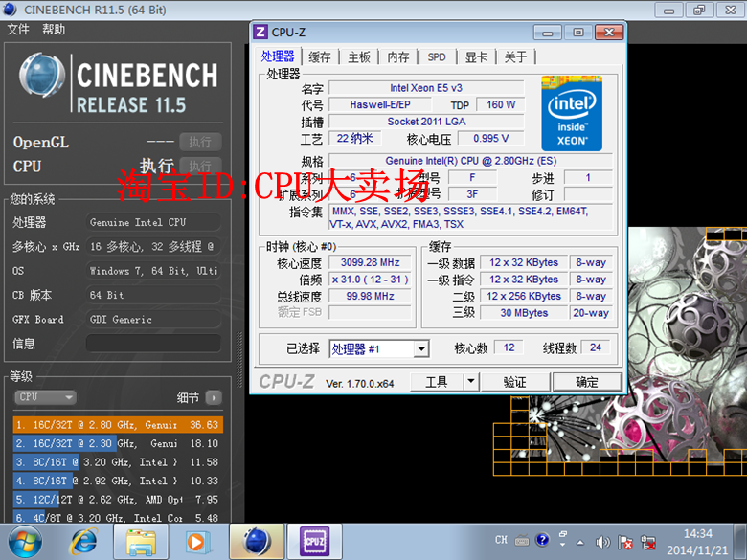Click the 插槽 value Socket 2011 LGA
Image resolution: width=747 pixels, height=560 pixels.
click(426, 122)
